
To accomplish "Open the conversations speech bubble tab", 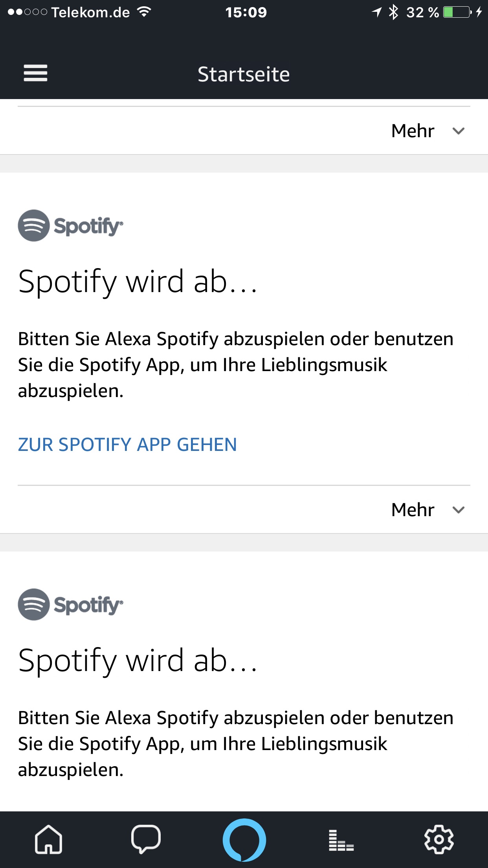I will 146,839.
